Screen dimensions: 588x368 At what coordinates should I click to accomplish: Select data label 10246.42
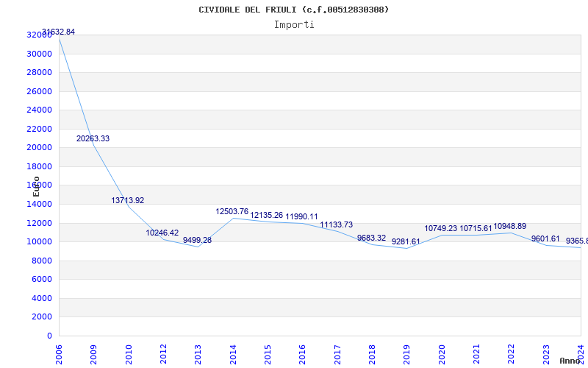pos(162,233)
